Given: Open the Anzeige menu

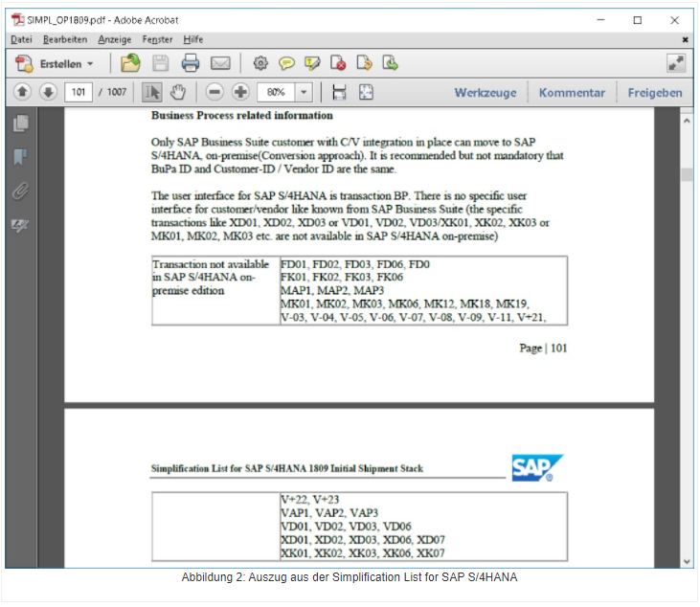Looking at the screenshot, I should click(115, 39).
